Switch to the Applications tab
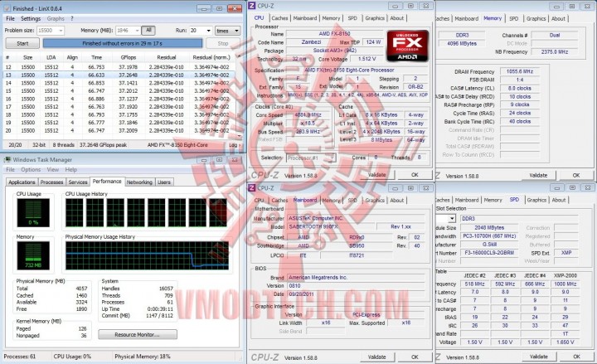 pos(22,182)
